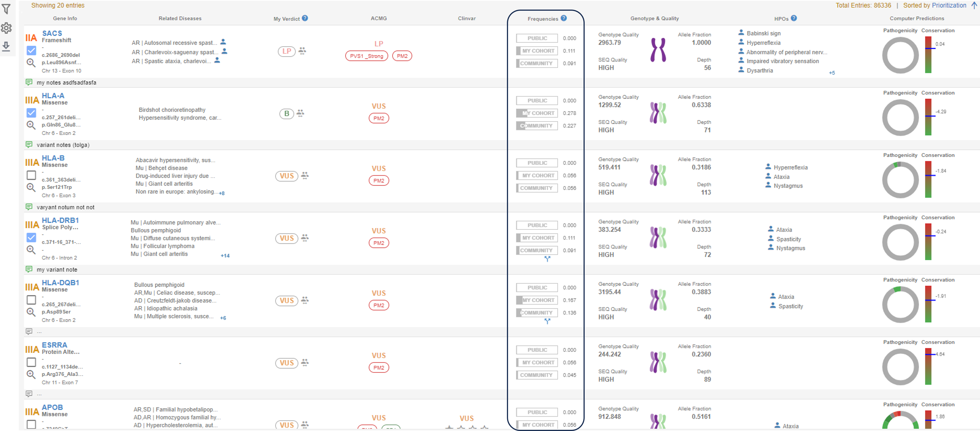The height and width of the screenshot is (431, 980).
Task: Click the chromosome zygosity icon in SACS row
Action: click(658, 50)
